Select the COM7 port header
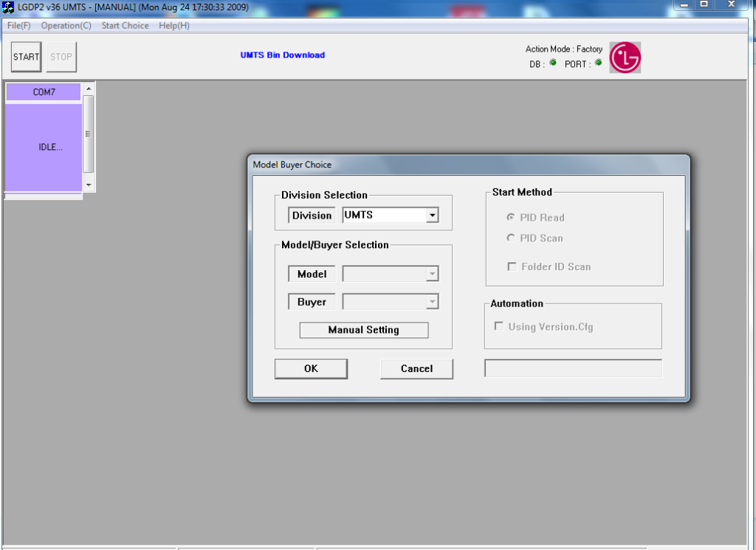The height and width of the screenshot is (550, 756). click(44, 92)
